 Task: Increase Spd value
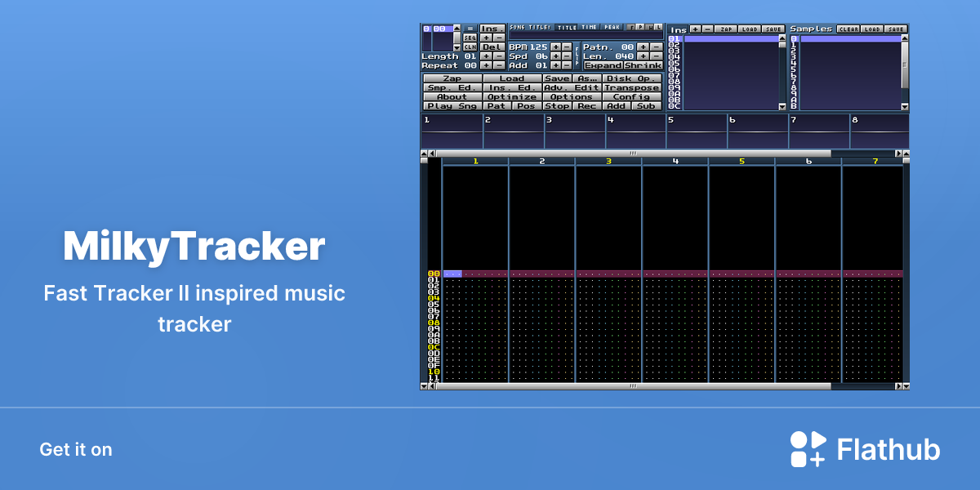tap(555, 56)
